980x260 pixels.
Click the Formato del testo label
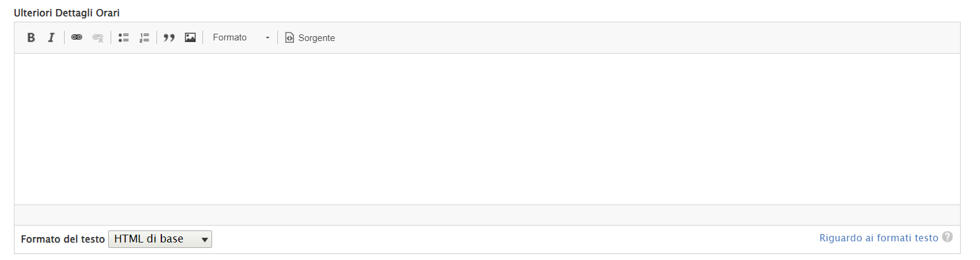pyautogui.click(x=63, y=239)
